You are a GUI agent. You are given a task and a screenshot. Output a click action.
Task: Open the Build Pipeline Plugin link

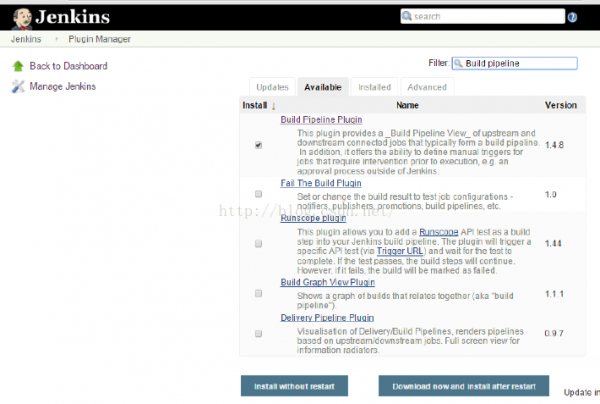click(321, 120)
